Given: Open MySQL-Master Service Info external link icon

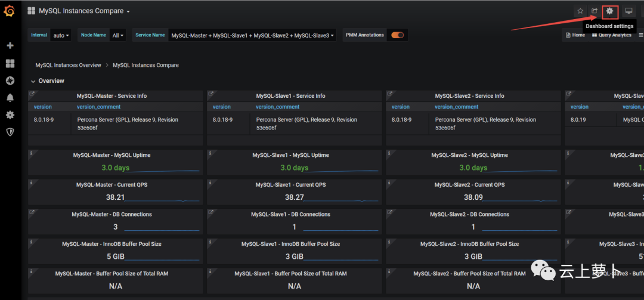Looking at the screenshot, I should click(32, 94).
